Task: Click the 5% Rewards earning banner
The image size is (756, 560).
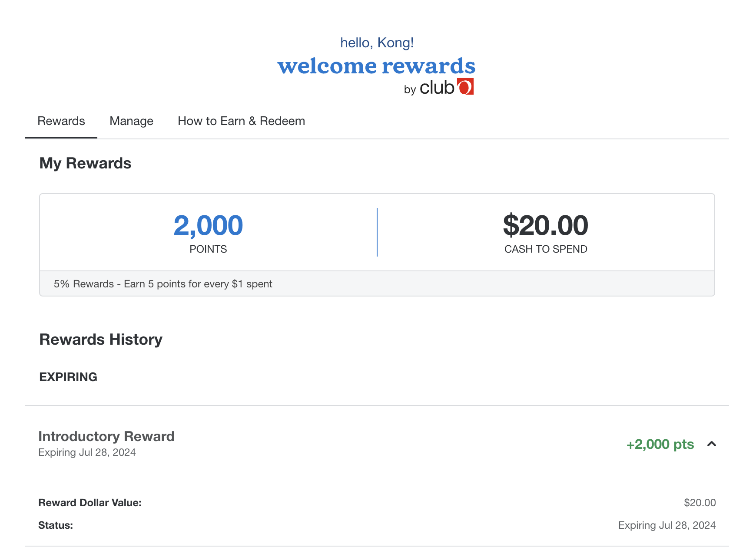Action: tap(163, 283)
